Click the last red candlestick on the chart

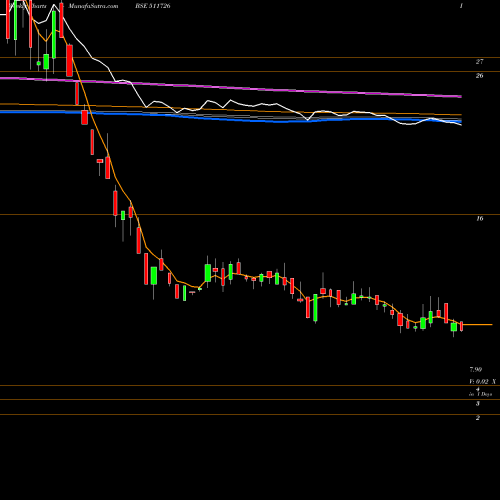pos(462,326)
